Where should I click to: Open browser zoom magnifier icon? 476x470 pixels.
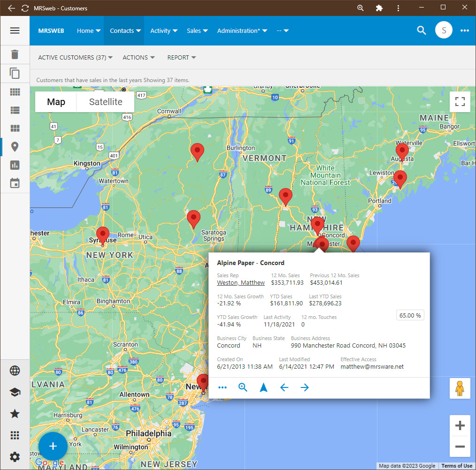361,8
